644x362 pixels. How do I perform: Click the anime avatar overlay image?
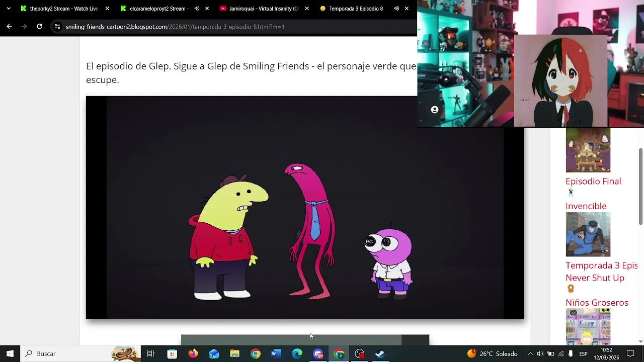pyautogui.click(x=560, y=81)
